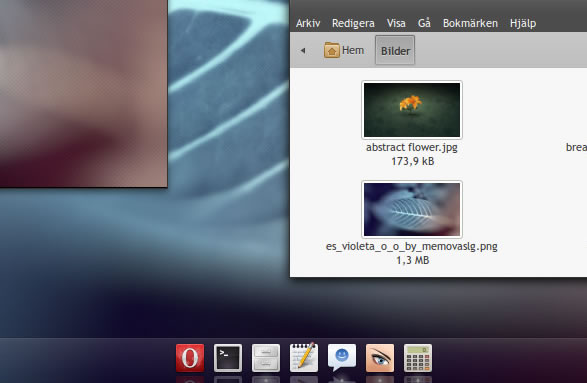
Task: Click the es_violeta_o_o_by_memovaslg.png file name
Action: pyautogui.click(x=411, y=247)
